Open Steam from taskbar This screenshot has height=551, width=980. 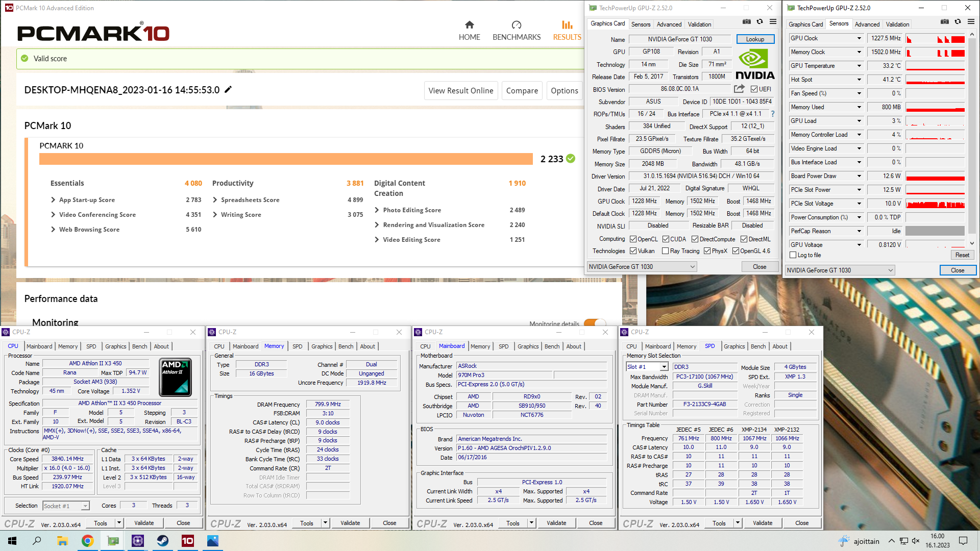click(163, 541)
